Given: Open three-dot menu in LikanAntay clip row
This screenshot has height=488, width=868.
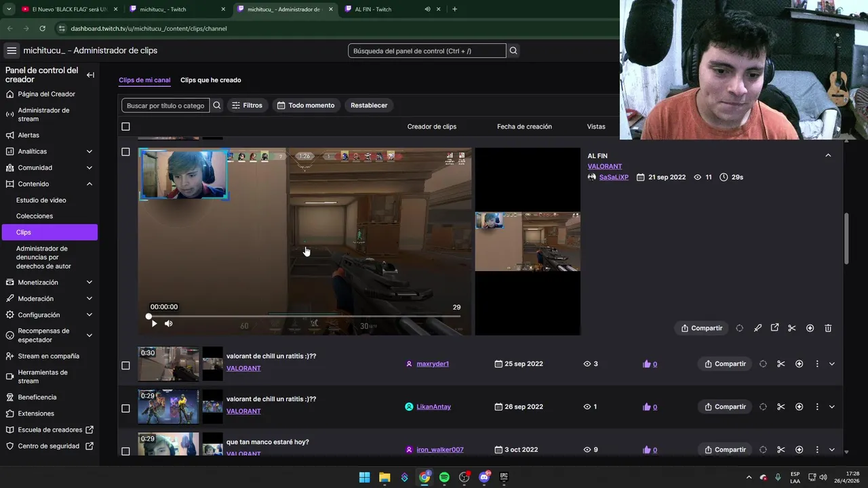Looking at the screenshot, I should point(817,407).
